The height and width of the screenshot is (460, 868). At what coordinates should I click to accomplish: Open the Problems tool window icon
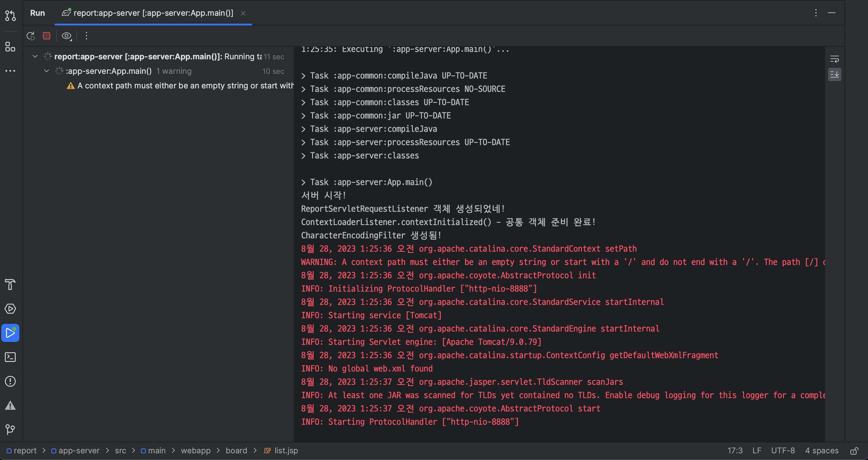point(10,381)
